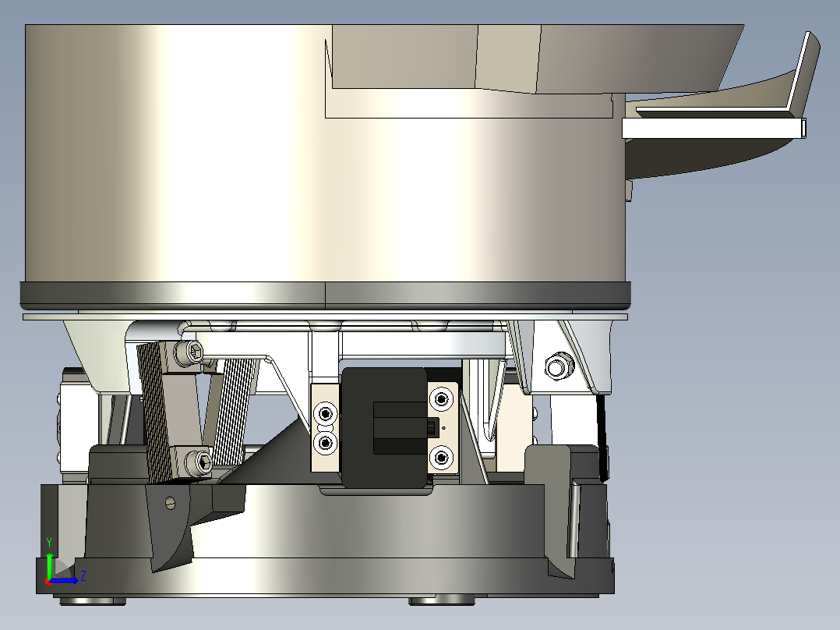Click the blue Z axis label
Screen dimensions: 840x630
(83, 576)
